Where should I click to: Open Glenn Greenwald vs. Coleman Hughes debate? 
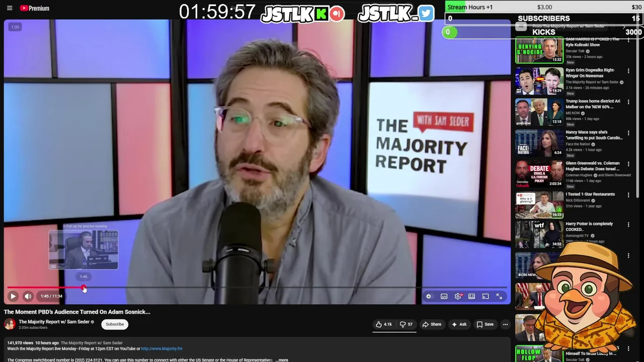click(539, 174)
